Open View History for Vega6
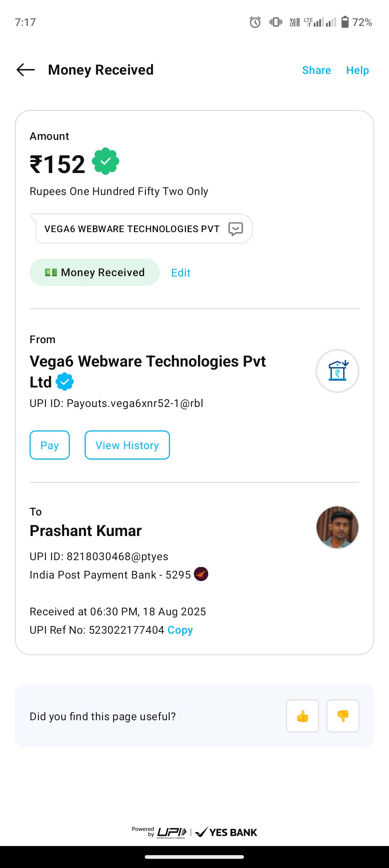 coord(127,445)
